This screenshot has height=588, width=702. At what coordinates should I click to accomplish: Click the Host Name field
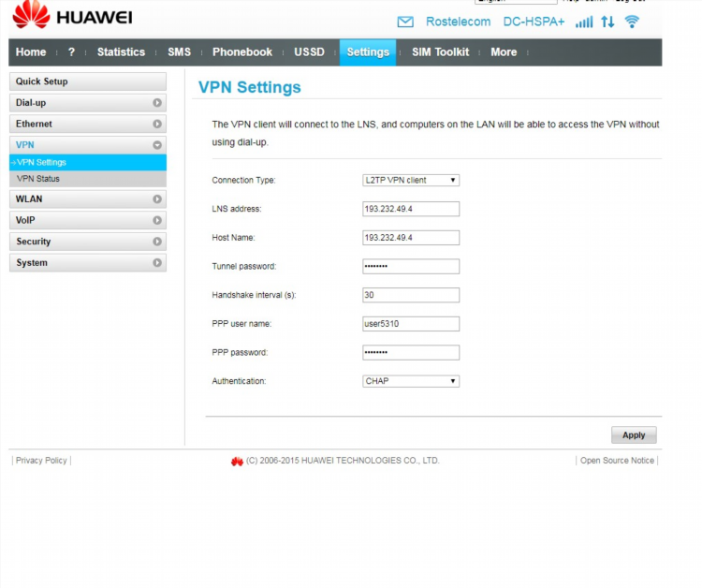(x=411, y=237)
